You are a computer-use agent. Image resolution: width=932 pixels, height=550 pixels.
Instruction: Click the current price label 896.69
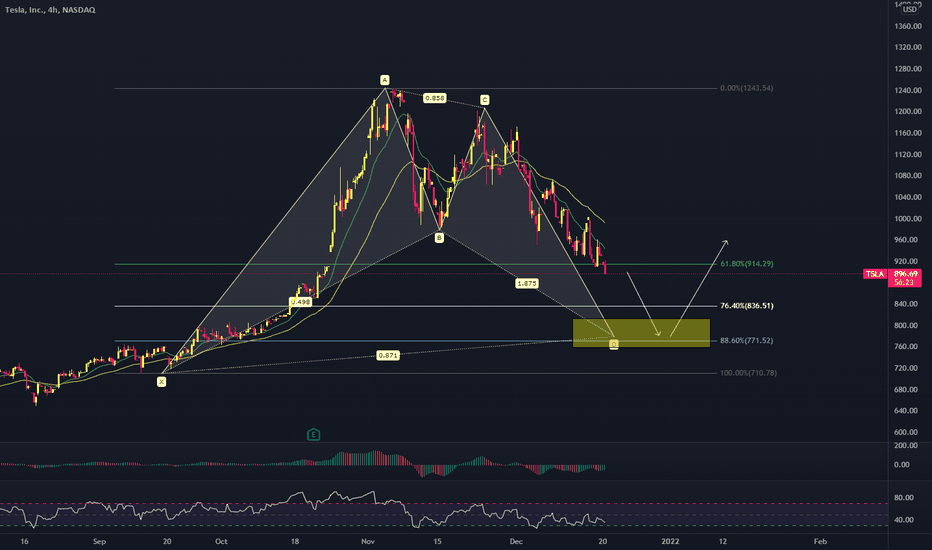[904, 274]
